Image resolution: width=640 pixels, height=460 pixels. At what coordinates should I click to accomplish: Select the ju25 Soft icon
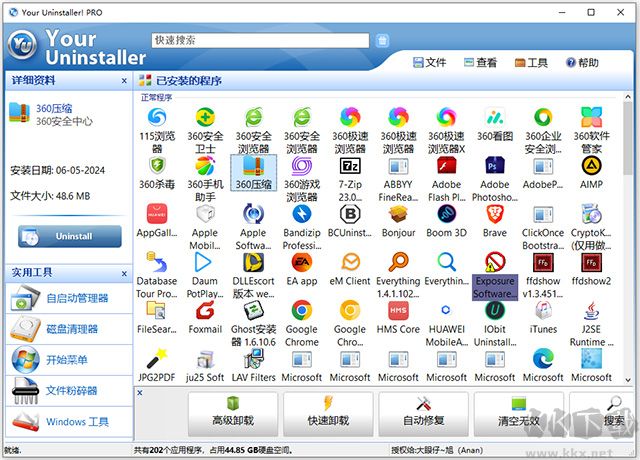point(205,358)
